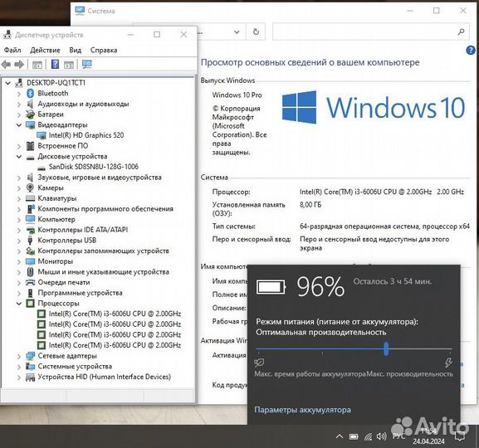Click the Back arrow in Device Manager toolbar
This screenshot has width=479, height=448.
6,65
